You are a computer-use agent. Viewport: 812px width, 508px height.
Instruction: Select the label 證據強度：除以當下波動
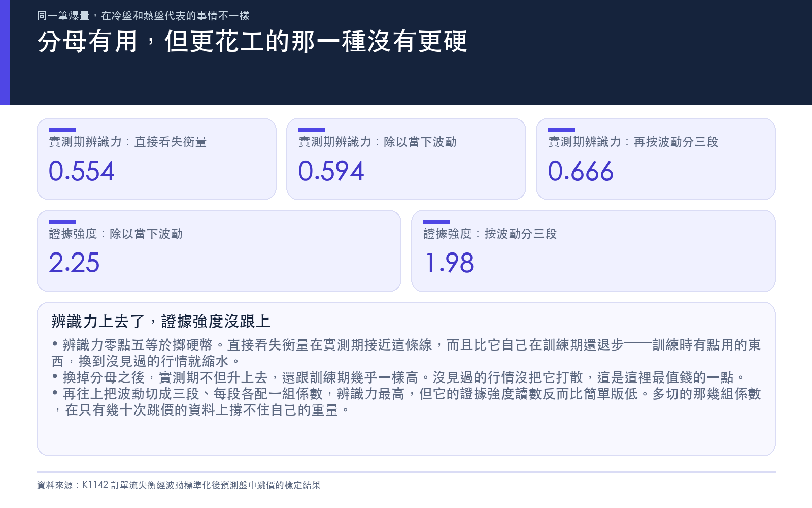pyautogui.click(x=116, y=234)
